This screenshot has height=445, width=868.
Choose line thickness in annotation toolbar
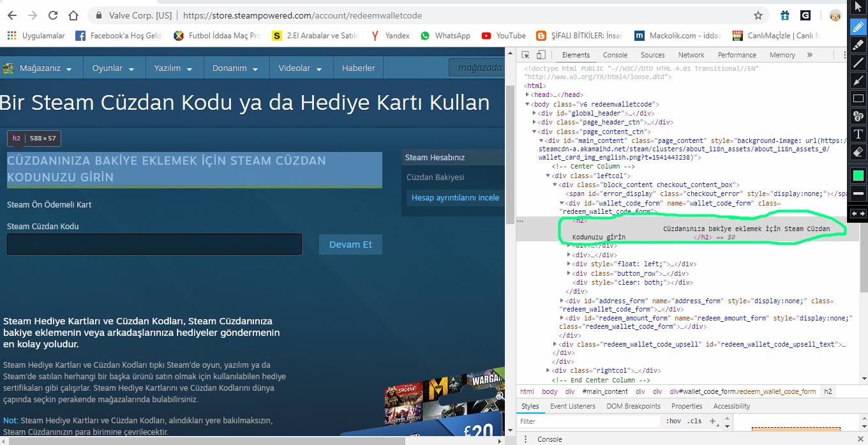click(858, 193)
